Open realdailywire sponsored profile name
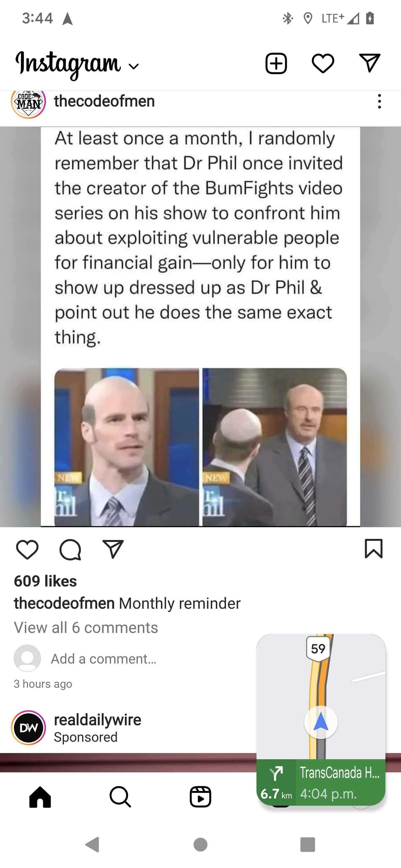The width and height of the screenshot is (401, 868). (x=97, y=720)
